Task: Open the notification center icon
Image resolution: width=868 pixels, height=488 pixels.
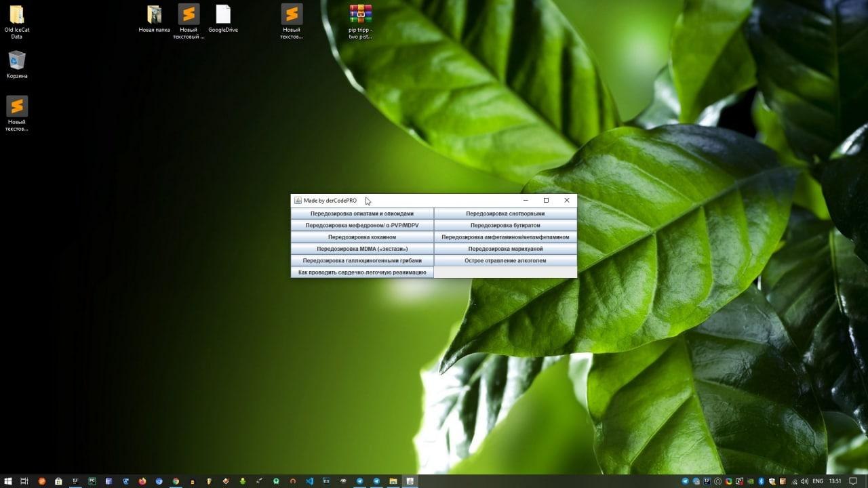Action: 853,481
